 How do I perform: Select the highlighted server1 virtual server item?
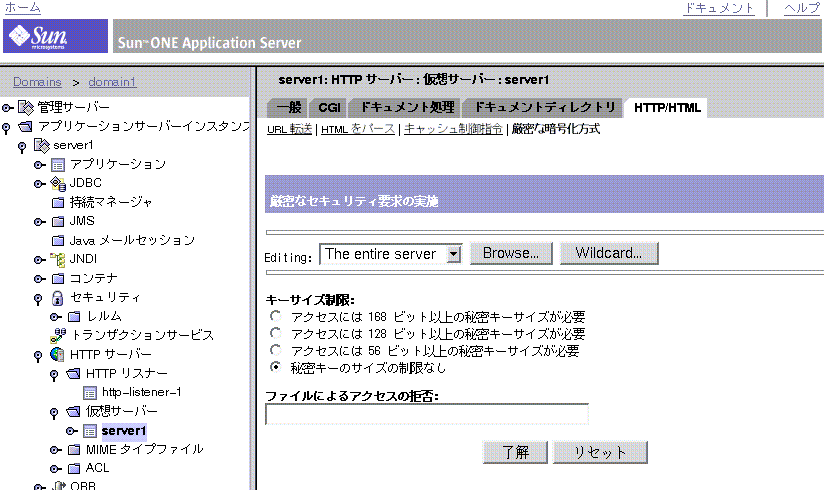coord(124,431)
